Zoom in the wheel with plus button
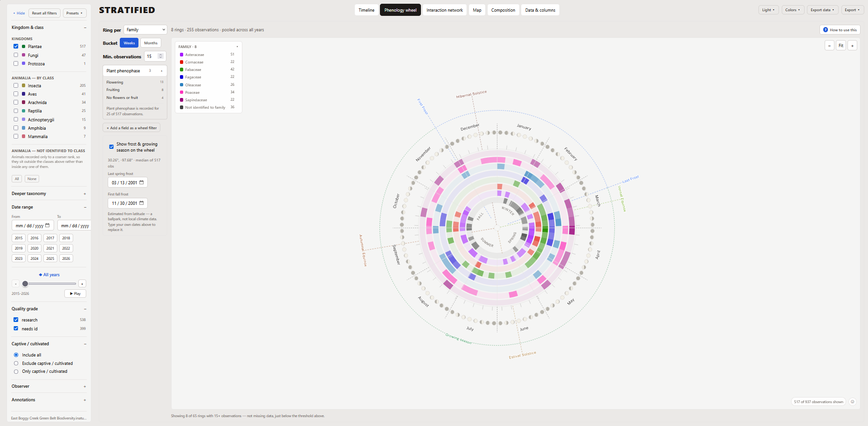This screenshot has height=426, width=868. [x=852, y=45]
